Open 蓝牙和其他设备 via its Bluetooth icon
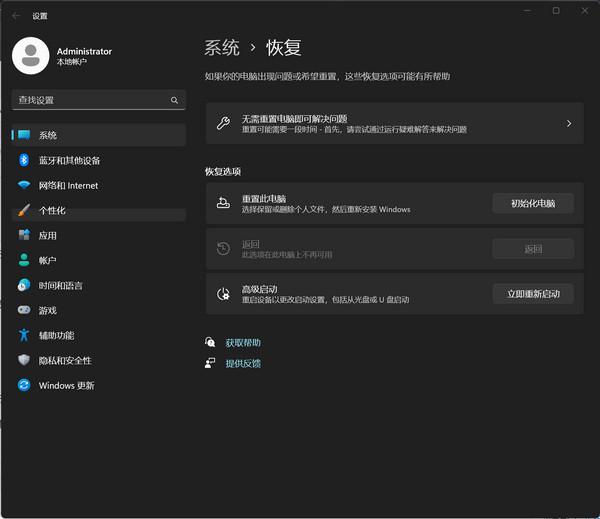Viewport: 600px width, 519px height. (24, 160)
